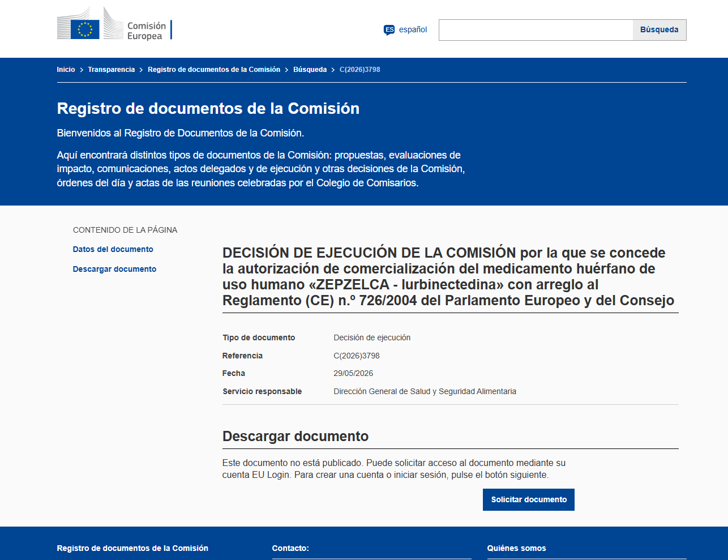728x560 pixels.
Task: Click the European Commission logo
Action: (x=114, y=24)
